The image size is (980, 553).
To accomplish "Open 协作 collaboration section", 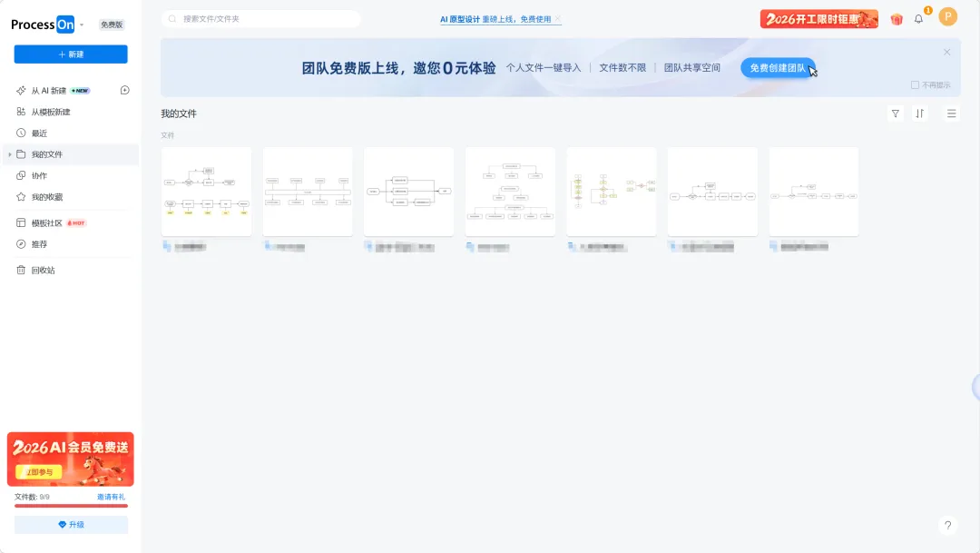I will tap(39, 176).
